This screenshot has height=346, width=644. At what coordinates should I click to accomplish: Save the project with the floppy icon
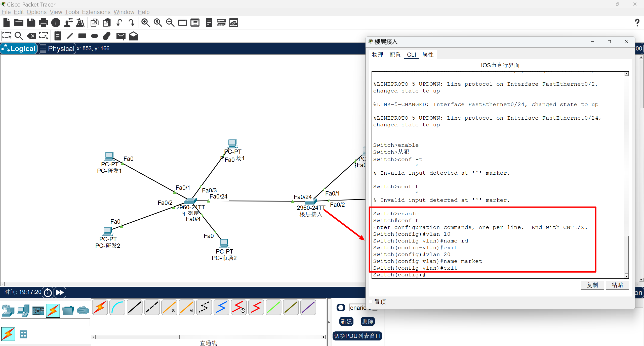pyautogui.click(x=31, y=23)
